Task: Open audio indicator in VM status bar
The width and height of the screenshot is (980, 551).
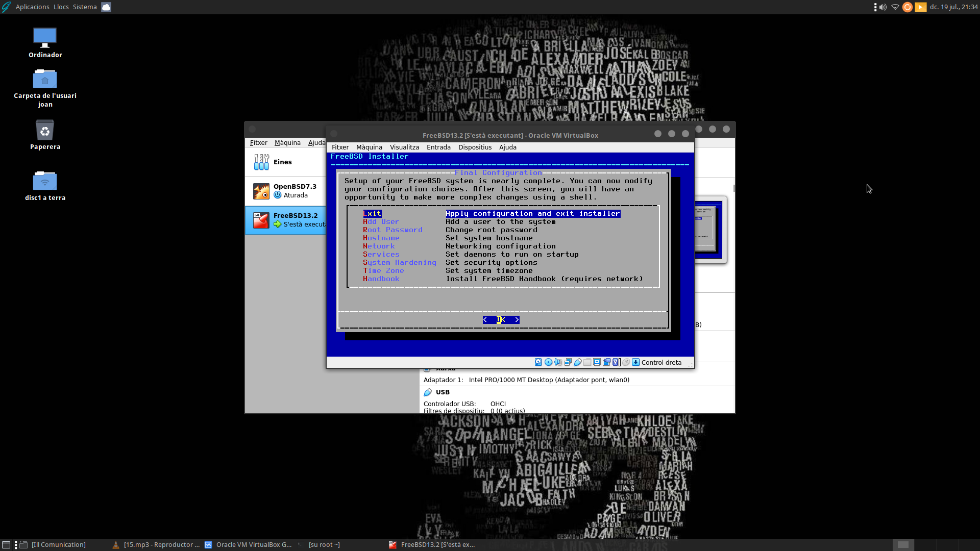Action: pos(558,362)
